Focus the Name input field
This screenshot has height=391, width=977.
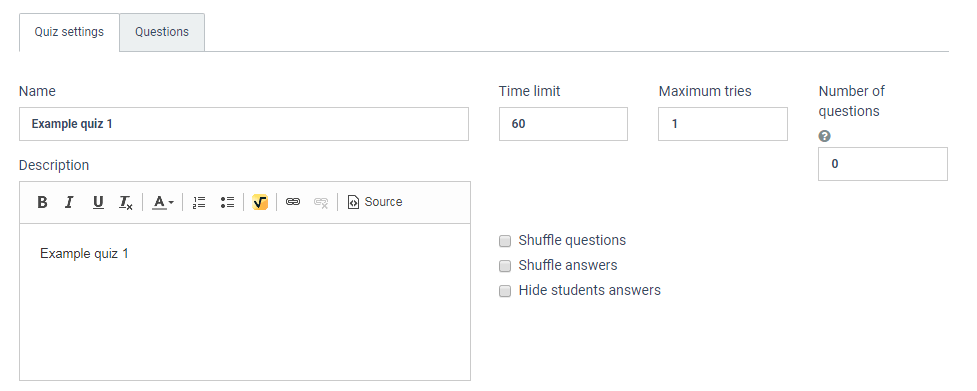(x=244, y=124)
